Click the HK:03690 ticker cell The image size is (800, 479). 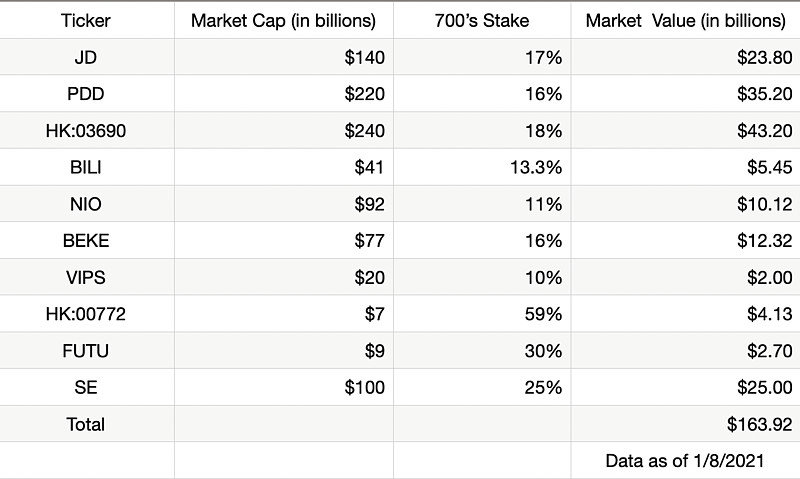click(85, 130)
